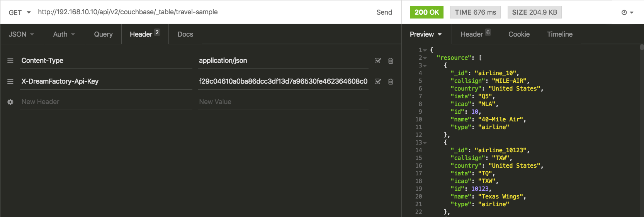
Task: Switch to the response Header tab
Action: click(476, 34)
